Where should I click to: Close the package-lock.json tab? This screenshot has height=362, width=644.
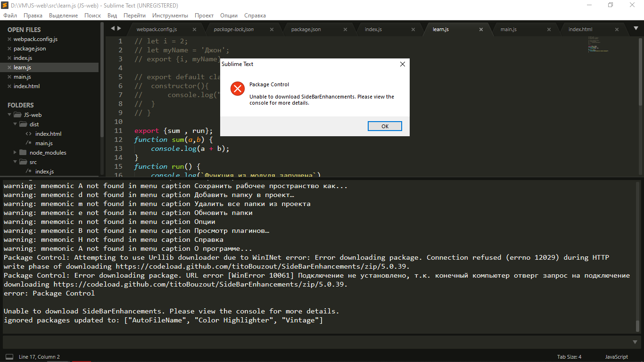pos(272,29)
